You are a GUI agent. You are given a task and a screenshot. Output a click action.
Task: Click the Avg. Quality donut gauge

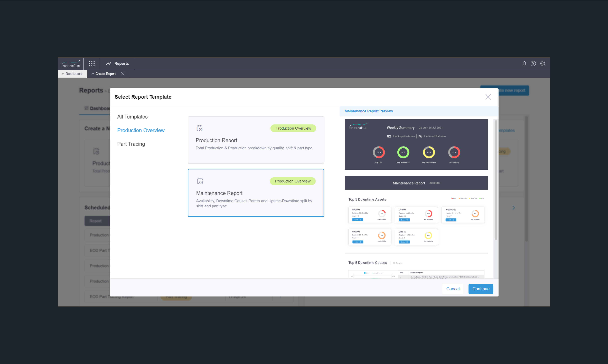coord(454,153)
